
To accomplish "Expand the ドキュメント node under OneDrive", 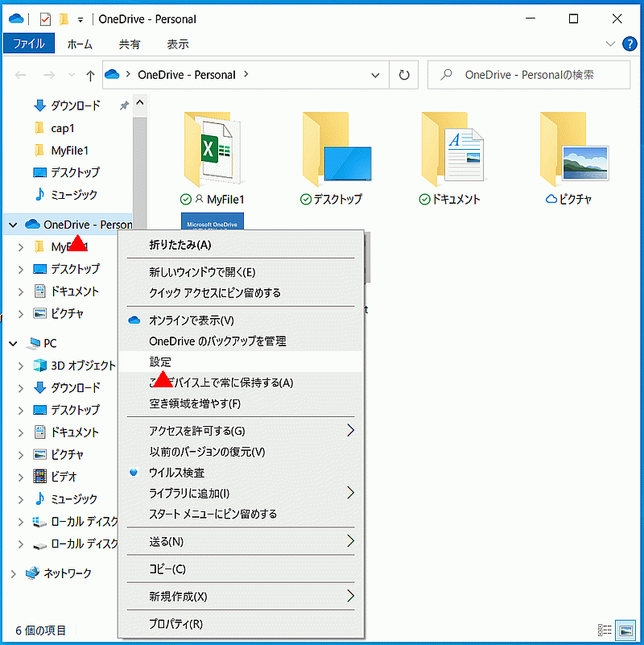I will click(21, 291).
